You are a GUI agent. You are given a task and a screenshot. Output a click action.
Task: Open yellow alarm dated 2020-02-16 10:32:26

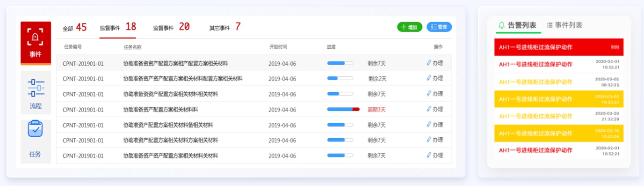pyautogui.click(x=559, y=134)
